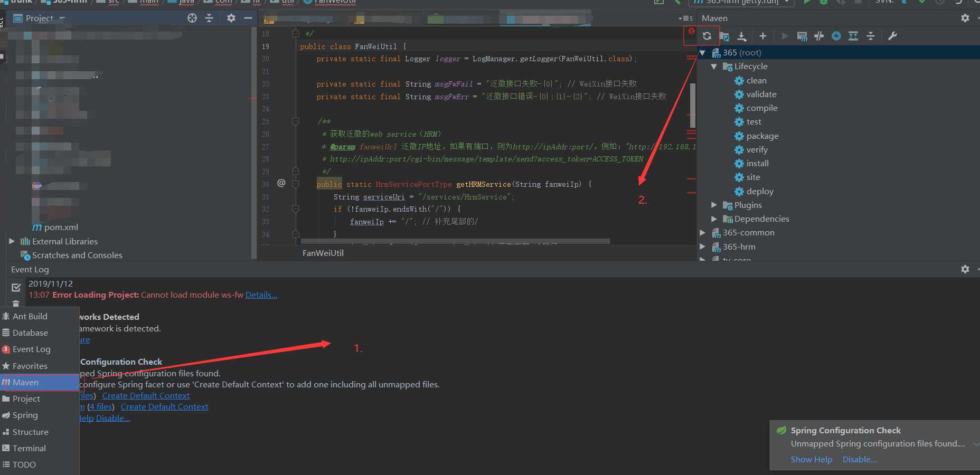
Task: Toggle code fold at line 25 comment
Action: tap(296, 121)
